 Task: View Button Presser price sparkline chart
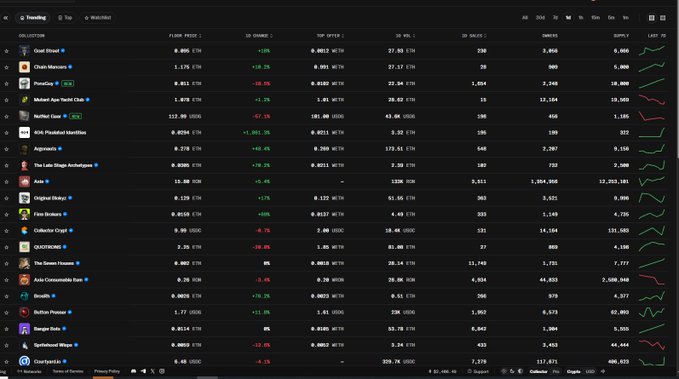pos(652,312)
